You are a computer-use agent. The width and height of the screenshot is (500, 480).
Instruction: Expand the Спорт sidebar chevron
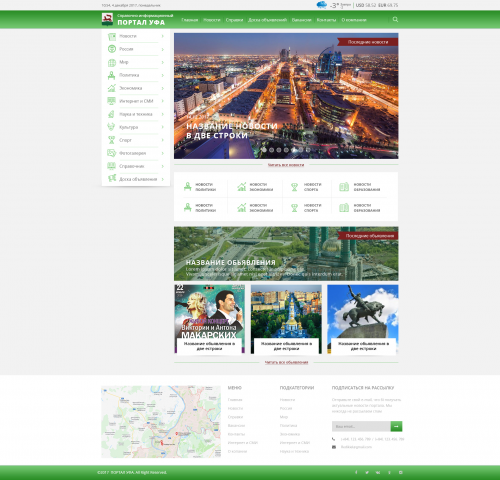[x=163, y=140]
